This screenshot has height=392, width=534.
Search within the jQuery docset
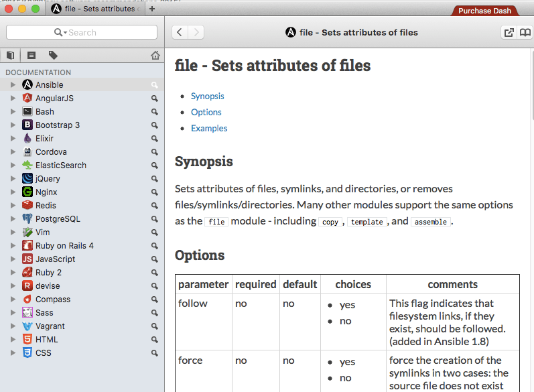(x=155, y=179)
